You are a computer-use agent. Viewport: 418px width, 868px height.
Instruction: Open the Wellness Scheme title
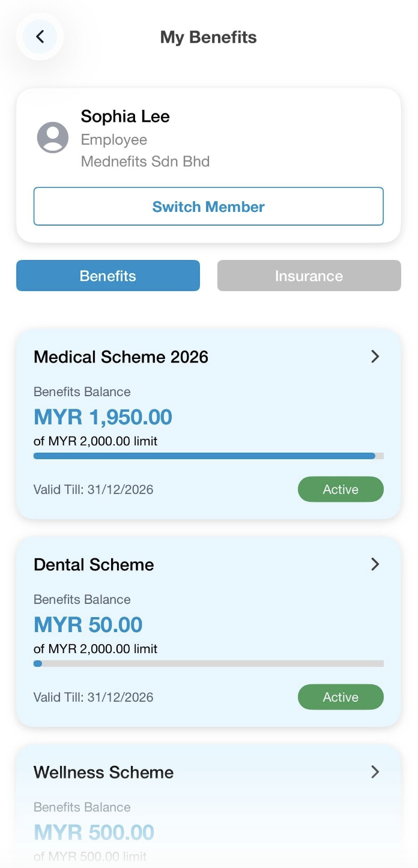103,773
